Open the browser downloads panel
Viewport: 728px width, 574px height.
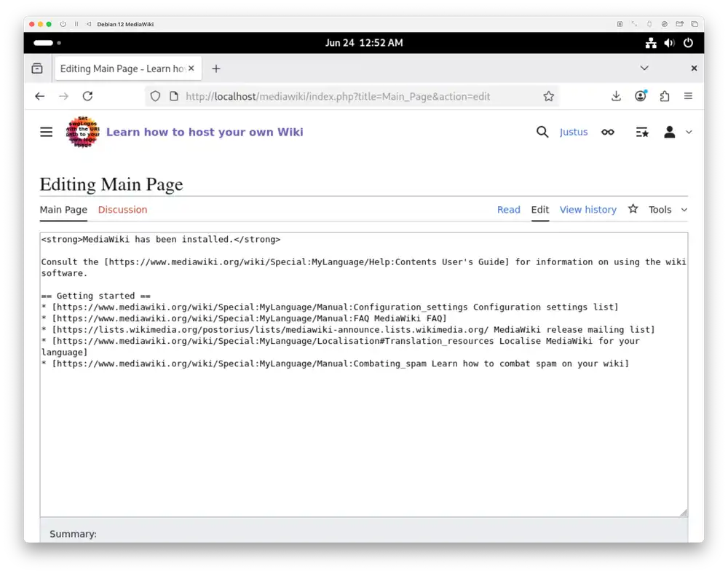(616, 96)
